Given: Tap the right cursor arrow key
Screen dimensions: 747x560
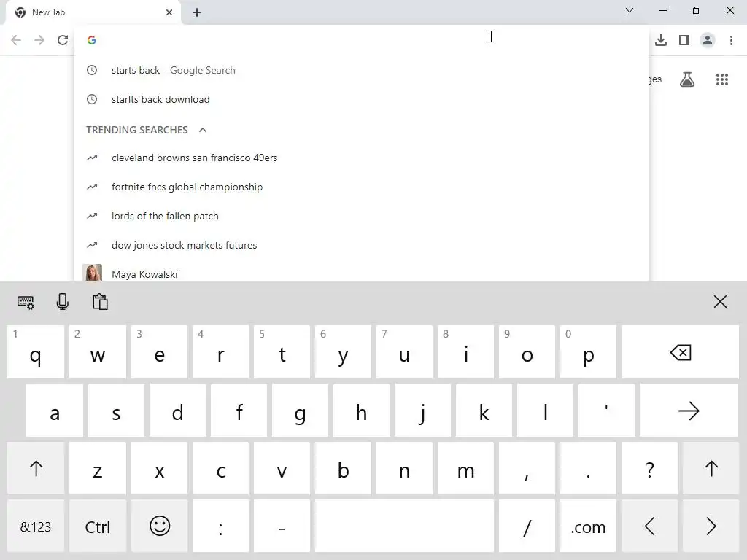Looking at the screenshot, I should (x=711, y=526).
